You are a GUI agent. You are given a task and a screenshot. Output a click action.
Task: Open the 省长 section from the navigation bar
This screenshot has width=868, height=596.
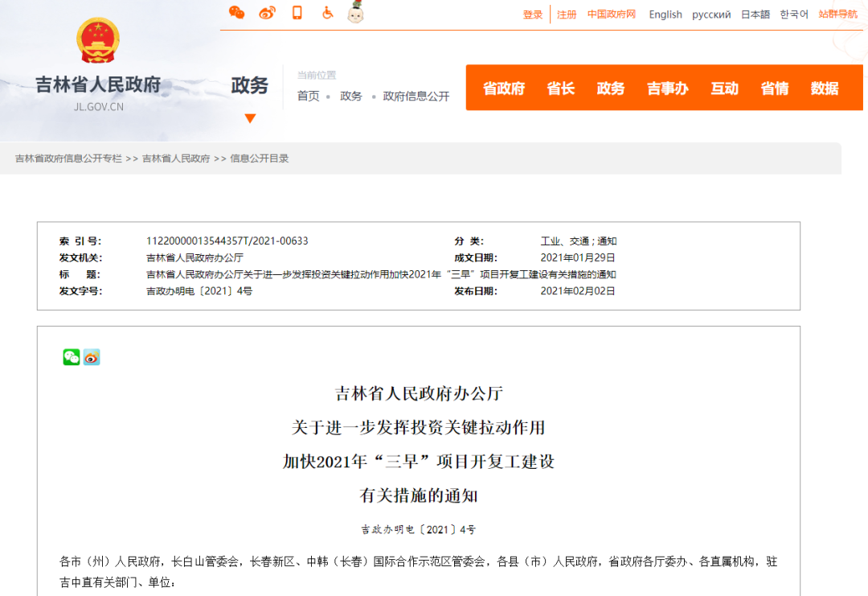560,88
